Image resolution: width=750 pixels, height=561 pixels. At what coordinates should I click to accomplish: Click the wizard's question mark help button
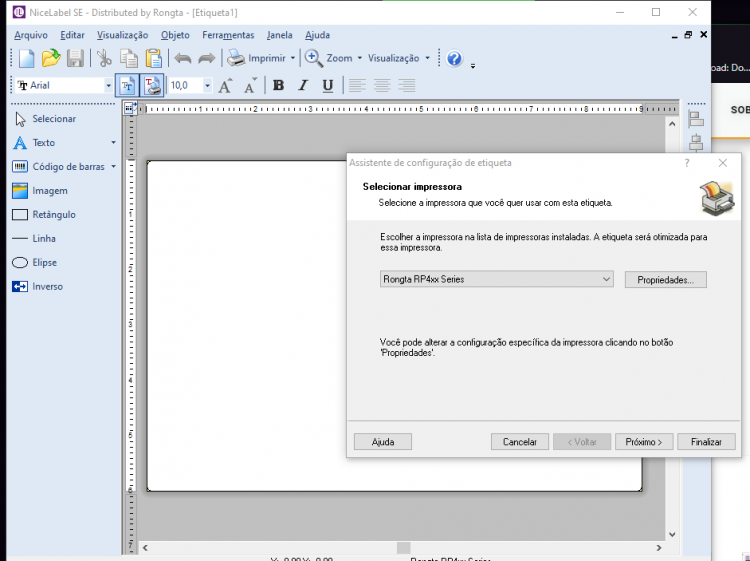coord(687,163)
